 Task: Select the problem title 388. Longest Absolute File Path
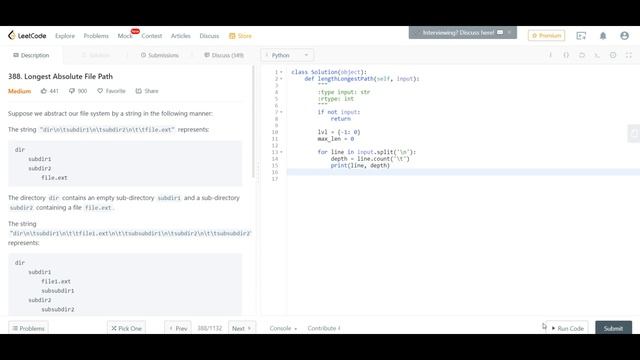pyautogui.click(x=60, y=76)
